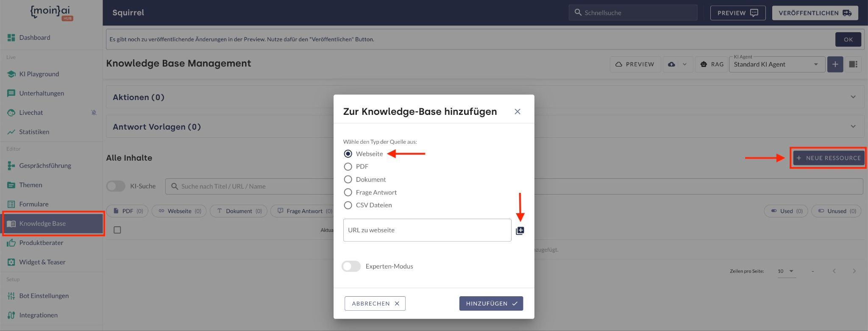Open the Standard KI Agent dropdown

pyautogui.click(x=776, y=64)
